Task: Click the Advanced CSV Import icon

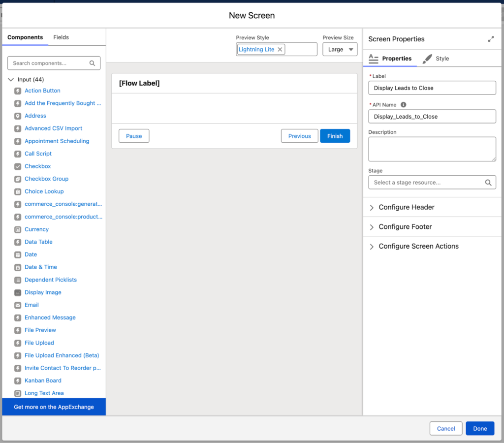Action: tap(18, 128)
